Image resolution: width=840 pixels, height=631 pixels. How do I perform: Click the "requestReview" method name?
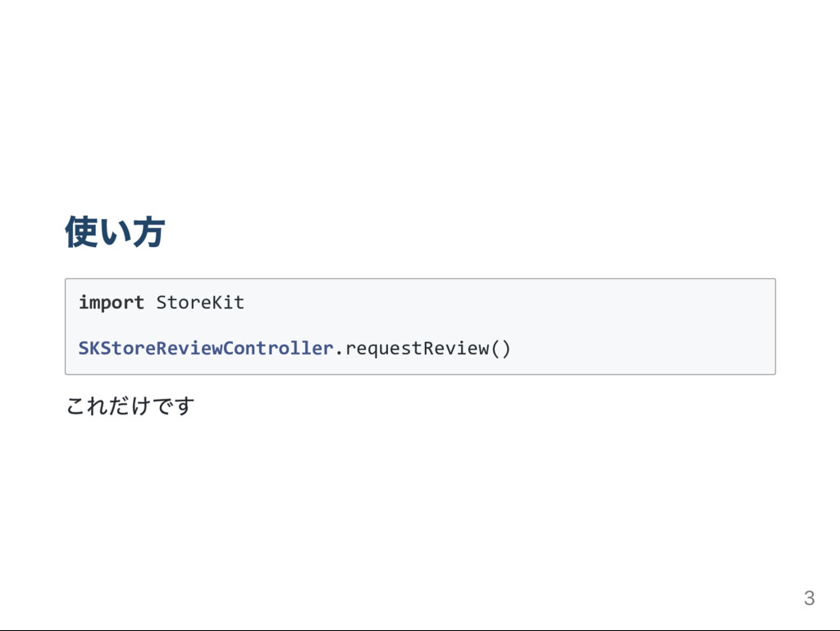point(418,349)
